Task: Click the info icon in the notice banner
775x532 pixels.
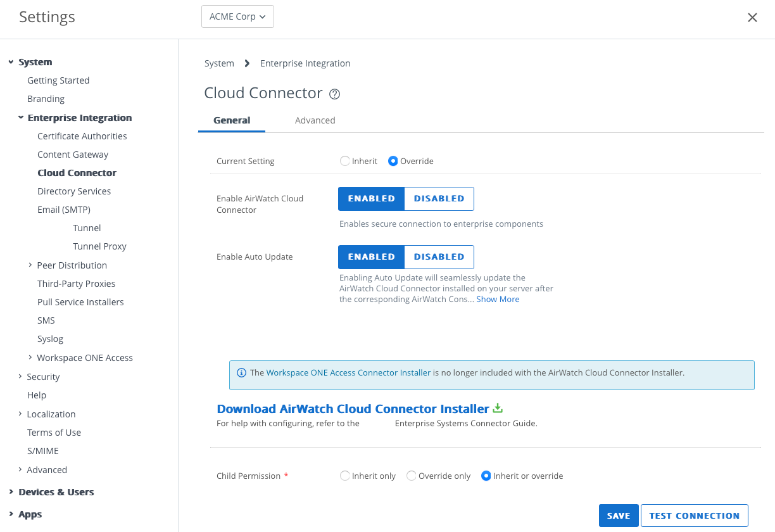Action: [x=241, y=373]
